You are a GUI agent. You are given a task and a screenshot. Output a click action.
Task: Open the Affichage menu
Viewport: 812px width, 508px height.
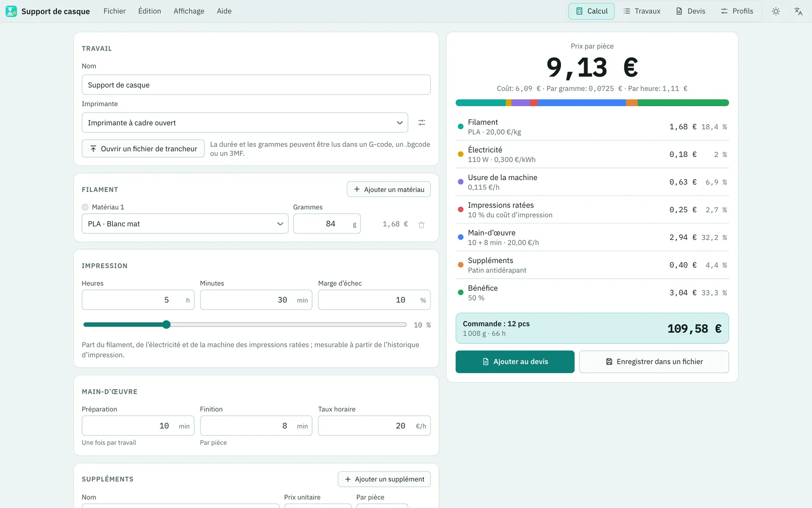(189, 11)
